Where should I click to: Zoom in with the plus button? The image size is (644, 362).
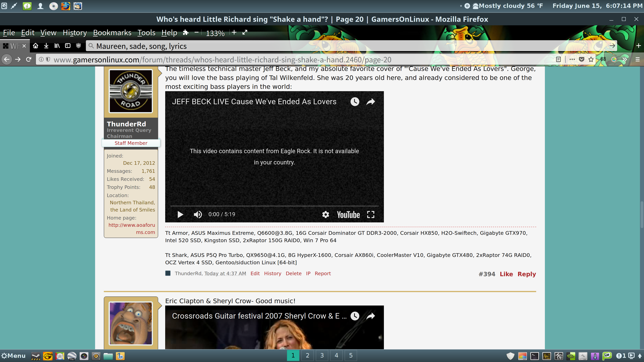(234, 32)
